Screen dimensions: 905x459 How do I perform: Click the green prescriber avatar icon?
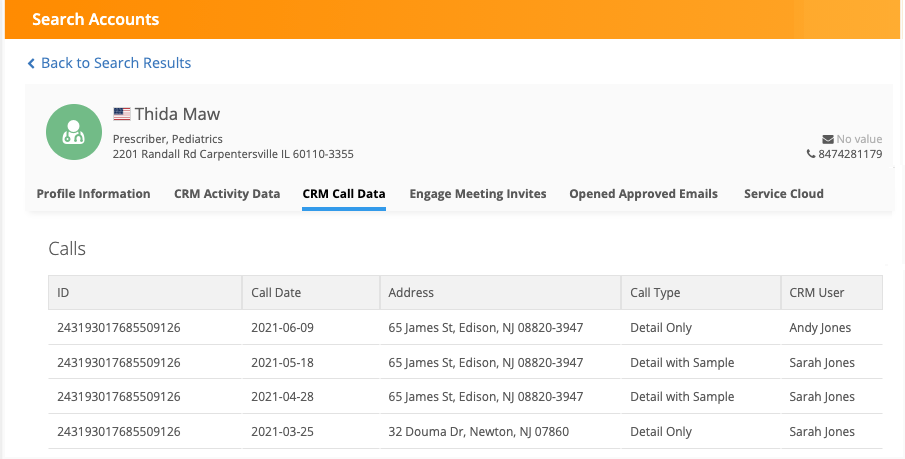click(x=73, y=133)
